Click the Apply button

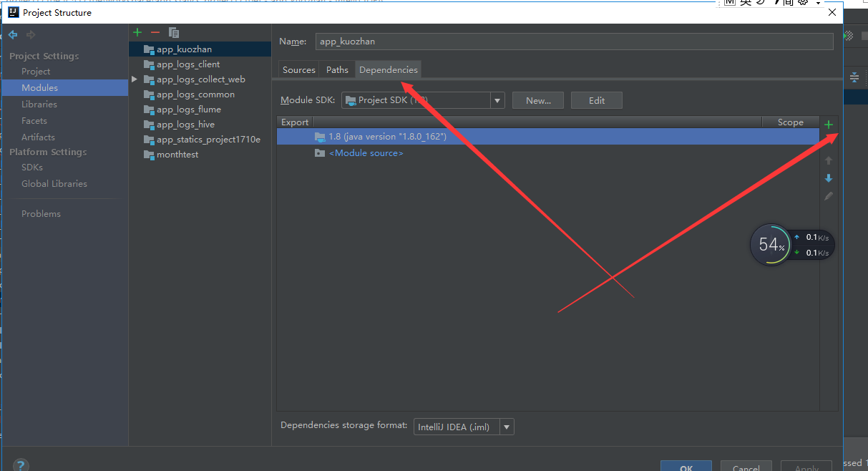tap(806, 466)
